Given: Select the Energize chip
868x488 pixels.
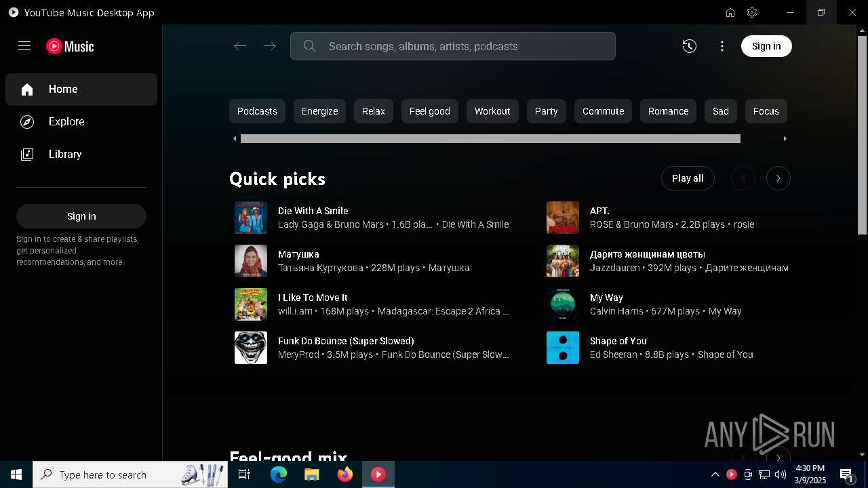Looking at the screenshot, I should pos(319,111).
